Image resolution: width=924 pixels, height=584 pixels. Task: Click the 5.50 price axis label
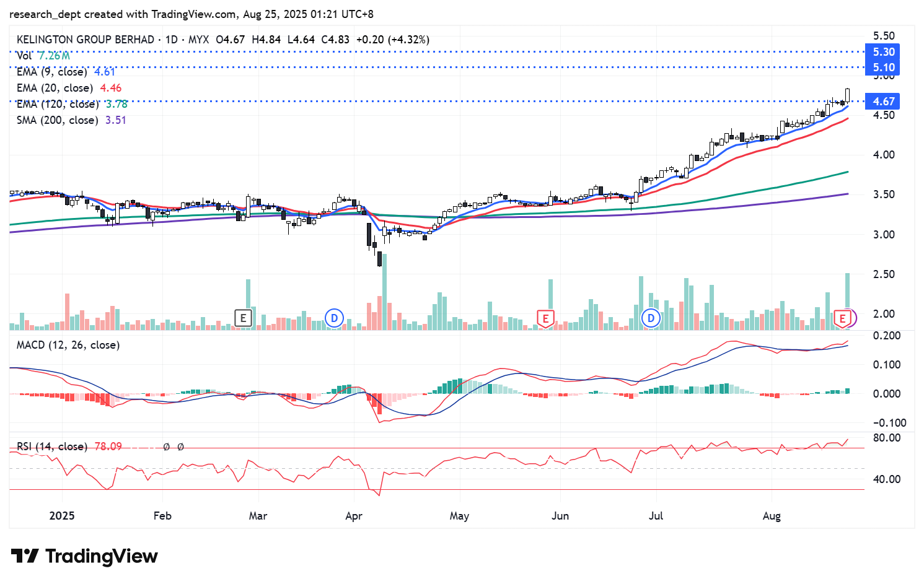coord(884,36)
